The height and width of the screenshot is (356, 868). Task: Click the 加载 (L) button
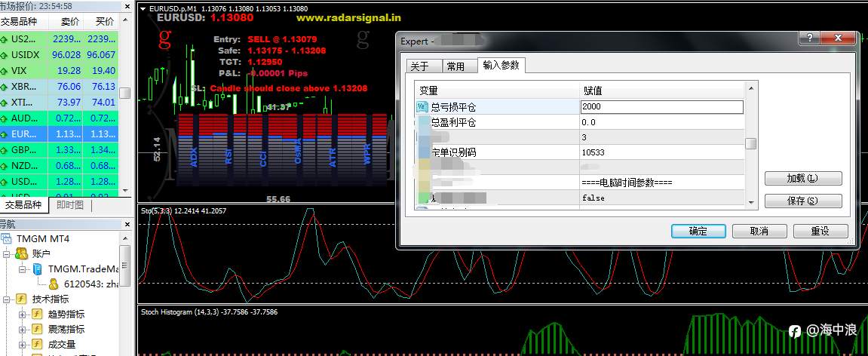803,178
